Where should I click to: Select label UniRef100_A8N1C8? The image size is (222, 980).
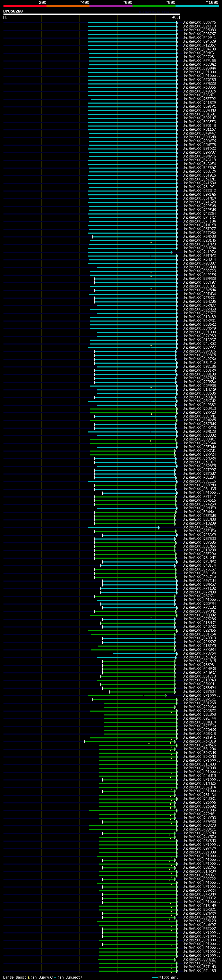tap(199, 431)
